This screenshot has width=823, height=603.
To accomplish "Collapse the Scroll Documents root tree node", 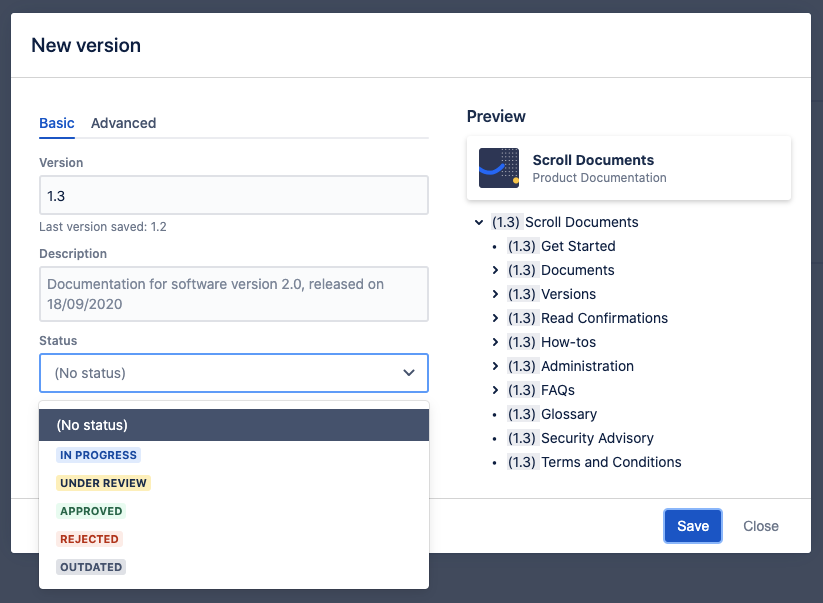I will (x=479, y=222).
